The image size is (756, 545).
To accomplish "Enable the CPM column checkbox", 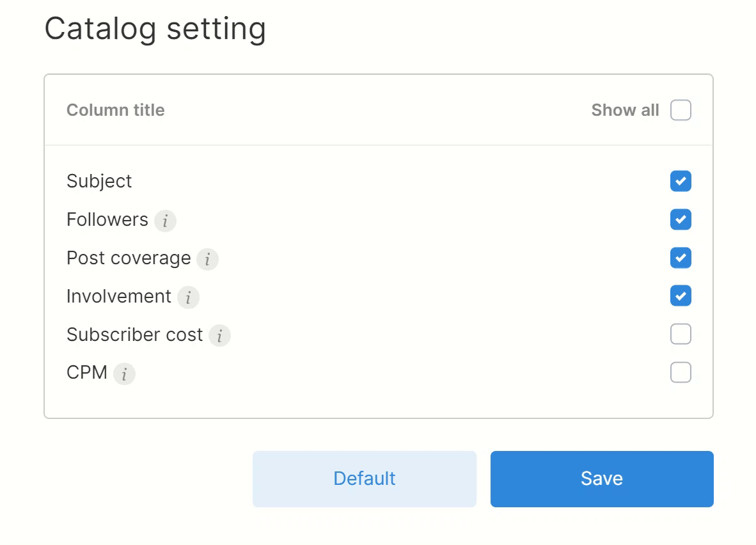I will point(681,372).
